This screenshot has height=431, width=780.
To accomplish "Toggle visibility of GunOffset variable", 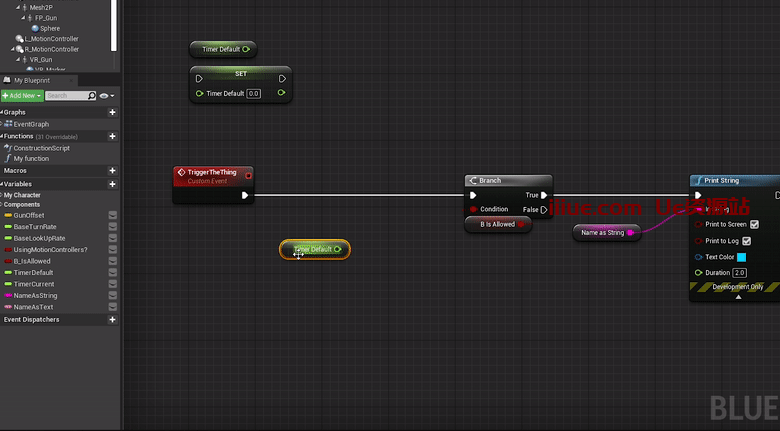I will 113,215.
